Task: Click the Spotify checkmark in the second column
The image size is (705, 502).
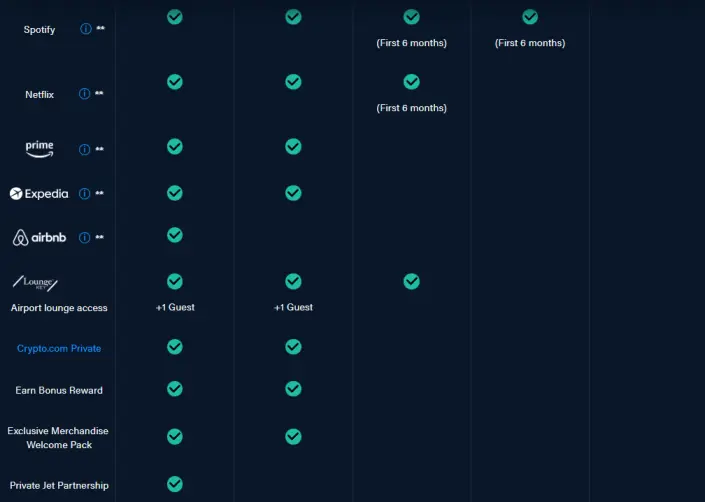Action: coord(293,17)
